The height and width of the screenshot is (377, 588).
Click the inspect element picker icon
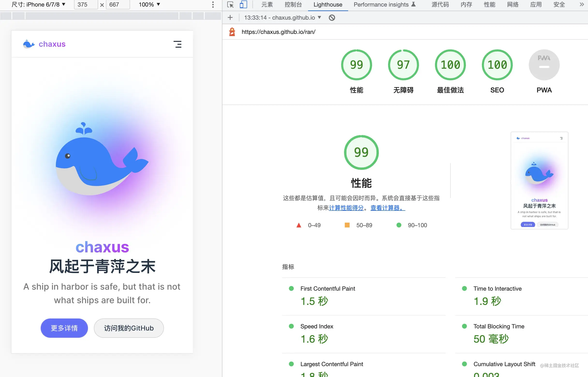230,5
